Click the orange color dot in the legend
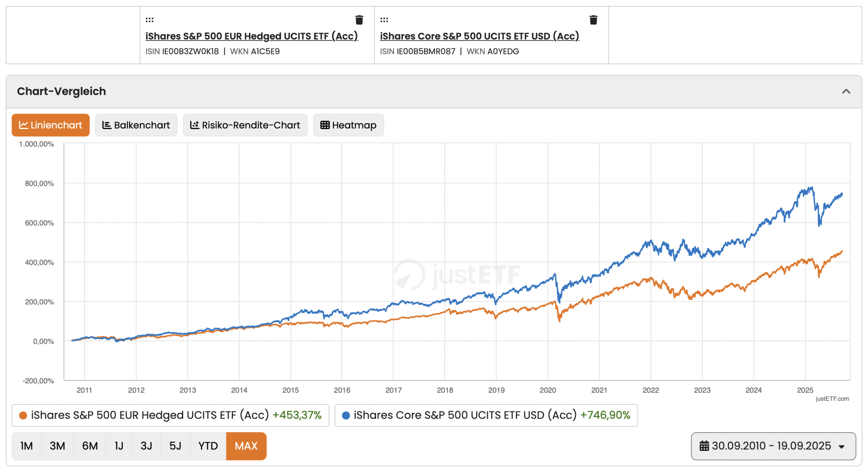The image size is (868, 469). 23,416
